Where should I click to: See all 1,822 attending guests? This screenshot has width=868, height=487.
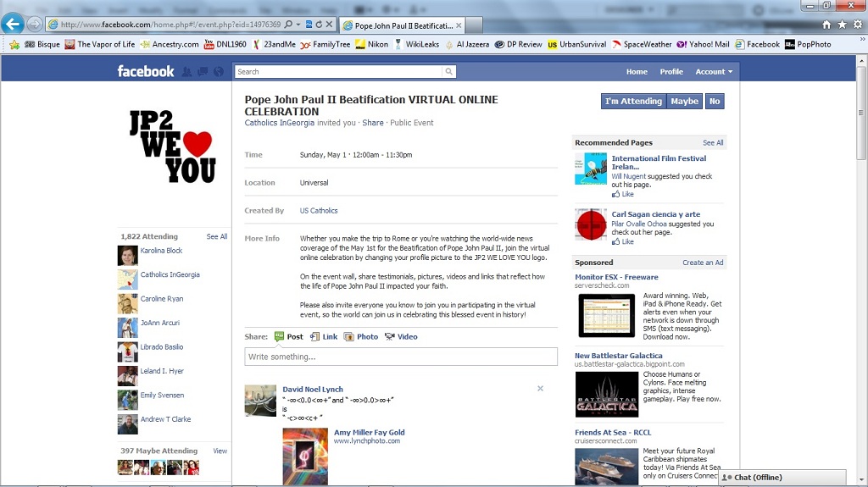(216, 236)
